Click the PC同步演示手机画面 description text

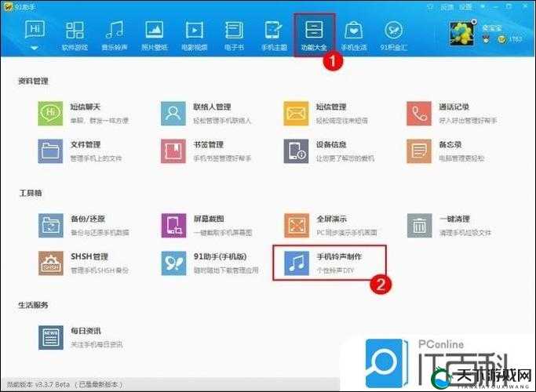pyautogui.click(x=347, y=233)
